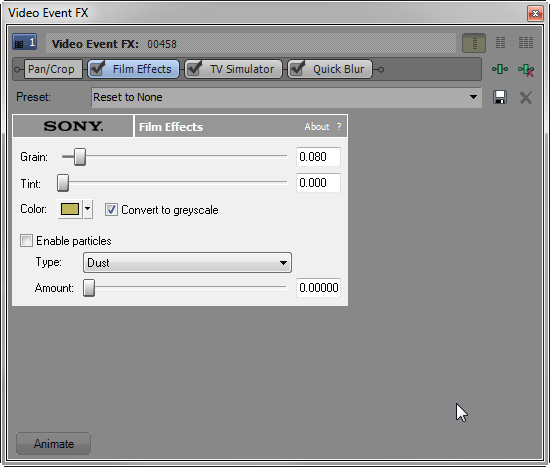This screenshot has width=550, height=467.
Task: Click the video event number 1 icon
Action: (x=25, y=42)
